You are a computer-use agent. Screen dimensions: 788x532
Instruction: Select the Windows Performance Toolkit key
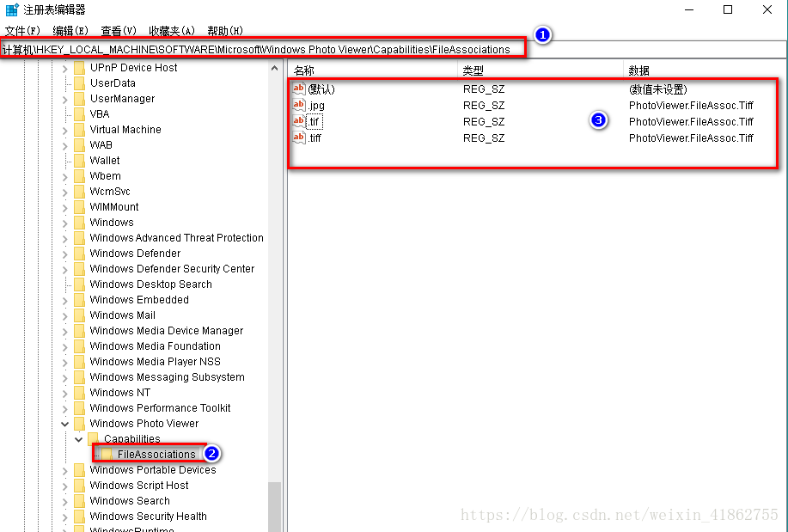(160, 407)
